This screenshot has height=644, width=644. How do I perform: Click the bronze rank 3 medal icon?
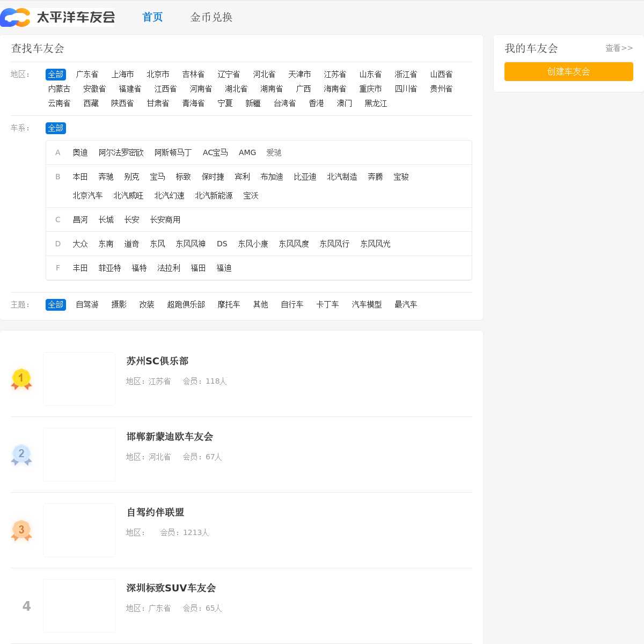(21, 530)
